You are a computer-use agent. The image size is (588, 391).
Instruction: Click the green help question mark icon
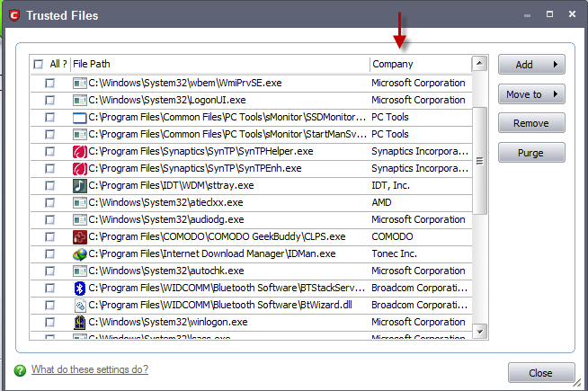[20, 370]
